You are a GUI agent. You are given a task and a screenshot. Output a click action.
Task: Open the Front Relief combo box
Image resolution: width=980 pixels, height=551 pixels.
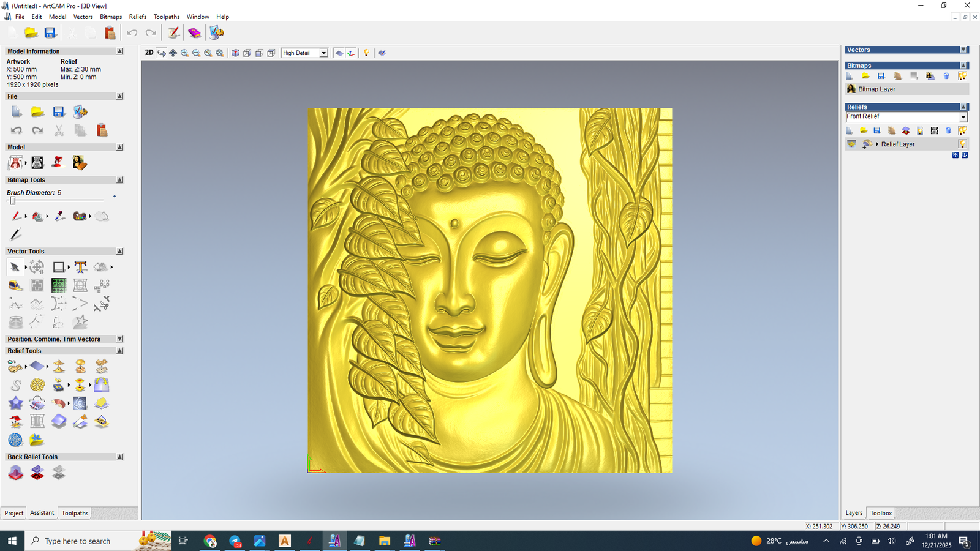(x=963, y=117)
